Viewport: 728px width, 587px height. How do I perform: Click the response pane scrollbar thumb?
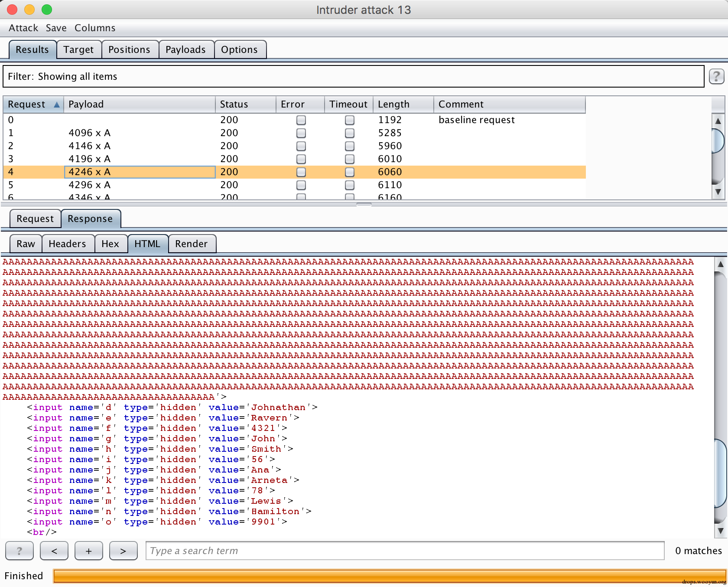point(721,473)
